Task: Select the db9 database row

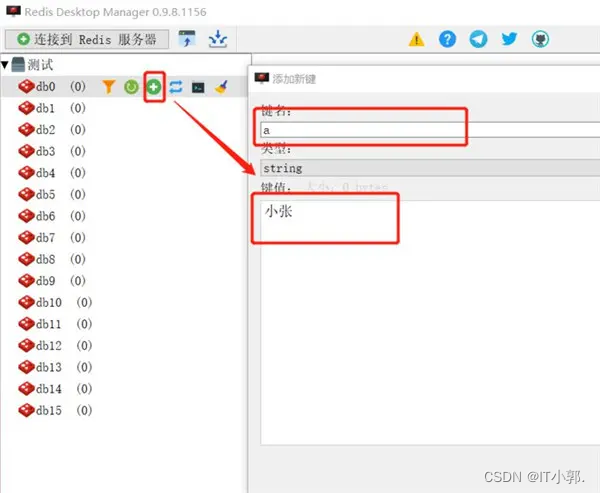Action: pyautogui.click(x=124, y=281)
